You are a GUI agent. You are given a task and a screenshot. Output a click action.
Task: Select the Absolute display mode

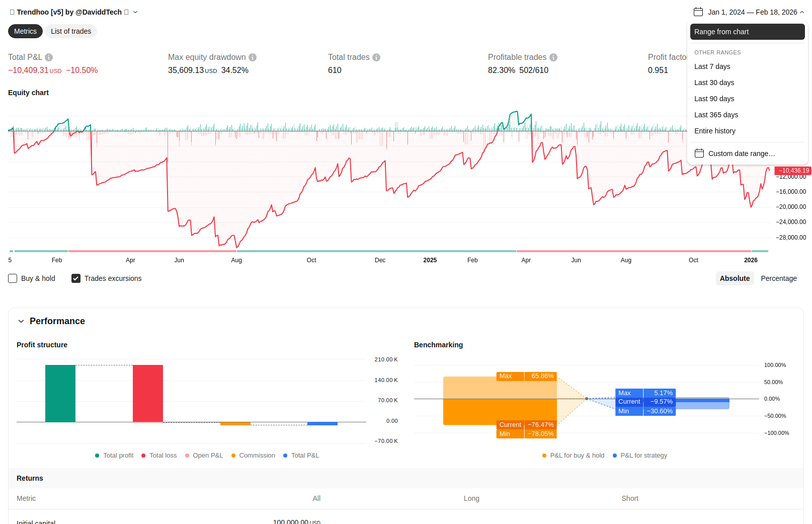(735, 278)
